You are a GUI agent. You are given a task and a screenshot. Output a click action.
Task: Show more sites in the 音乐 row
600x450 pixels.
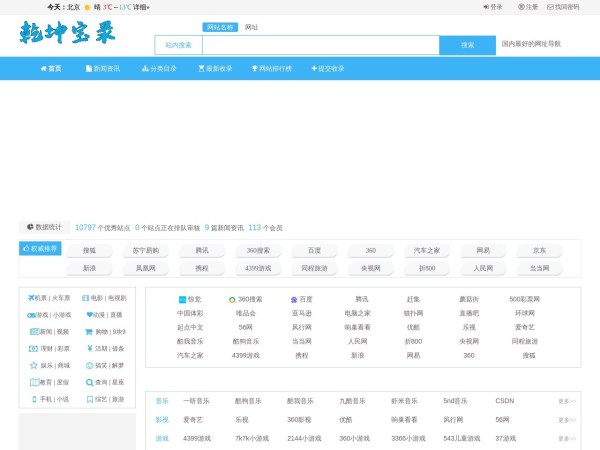tap(566, 402)
